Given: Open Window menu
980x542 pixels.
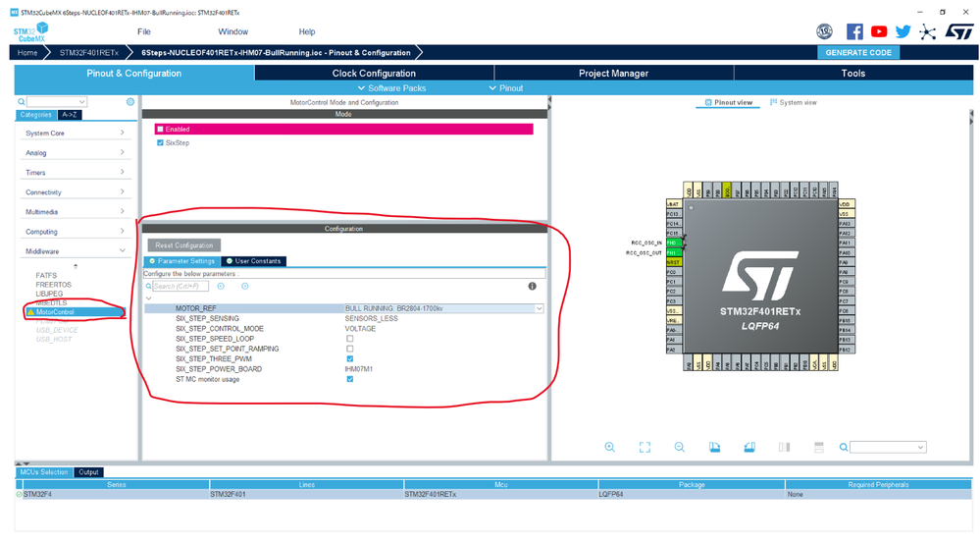Looking at the screenshot, I should (x=233, y=31).
